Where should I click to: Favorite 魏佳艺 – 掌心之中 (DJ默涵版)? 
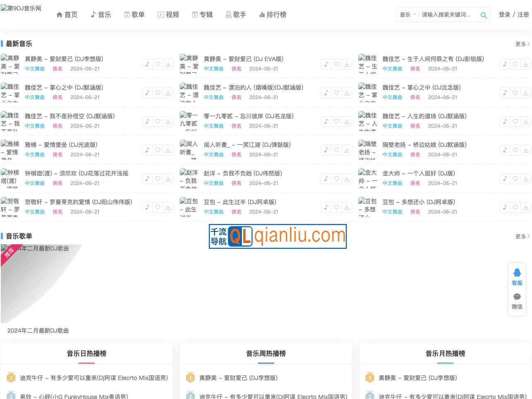coord(158,93)
